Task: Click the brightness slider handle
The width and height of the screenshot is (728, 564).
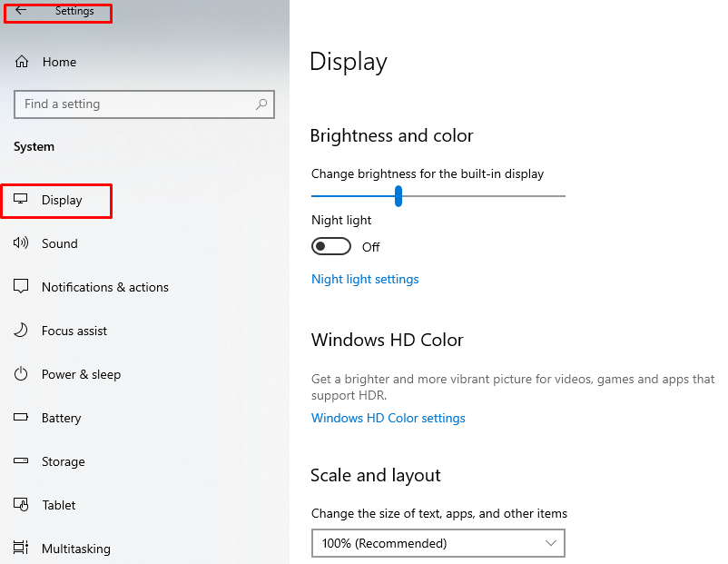Action: pos(398,196)
